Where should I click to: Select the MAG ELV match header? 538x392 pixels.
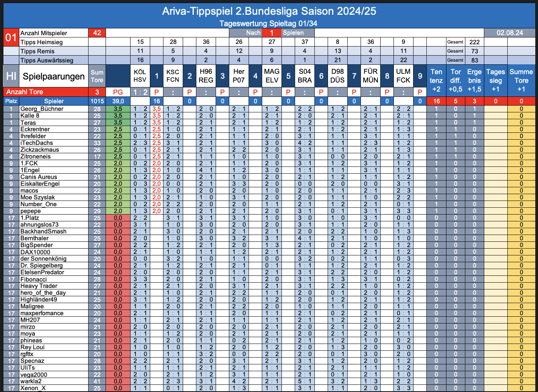pos(272,76)
